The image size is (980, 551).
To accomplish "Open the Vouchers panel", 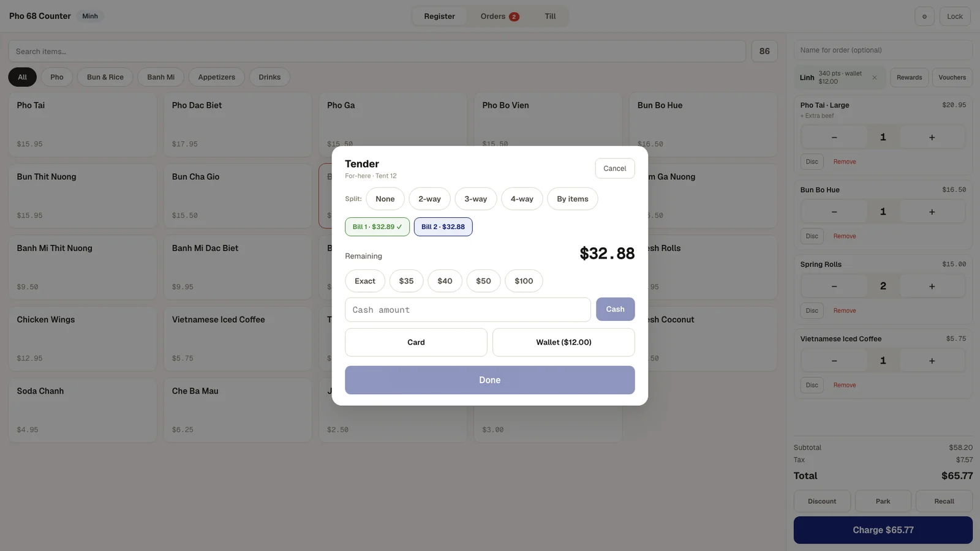I will 952,78.
